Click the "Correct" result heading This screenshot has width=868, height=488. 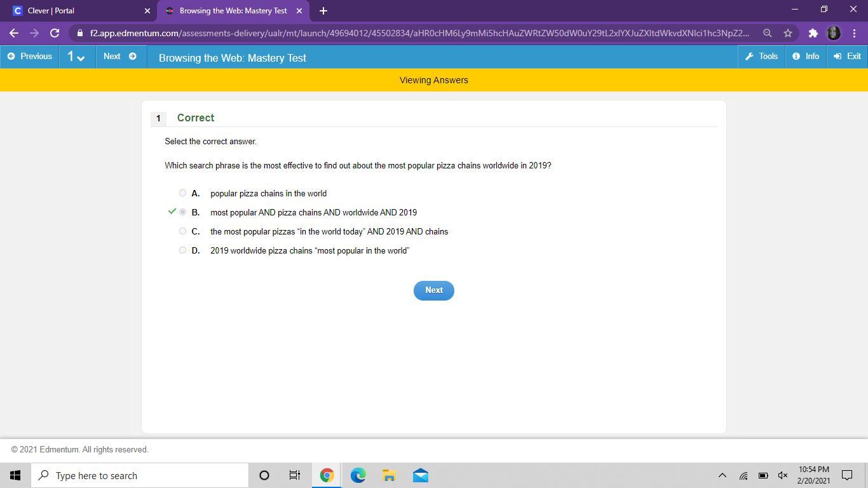pyautogui.click(x=196, y=118)
